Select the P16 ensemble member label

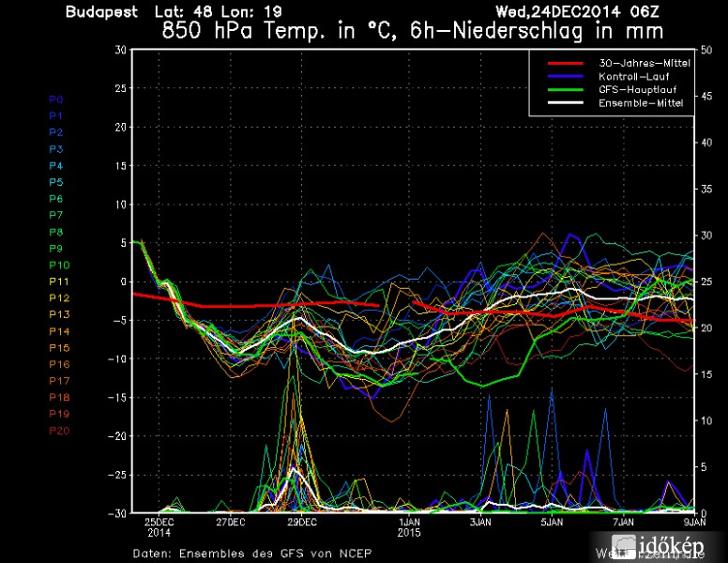tap(59, 364)
